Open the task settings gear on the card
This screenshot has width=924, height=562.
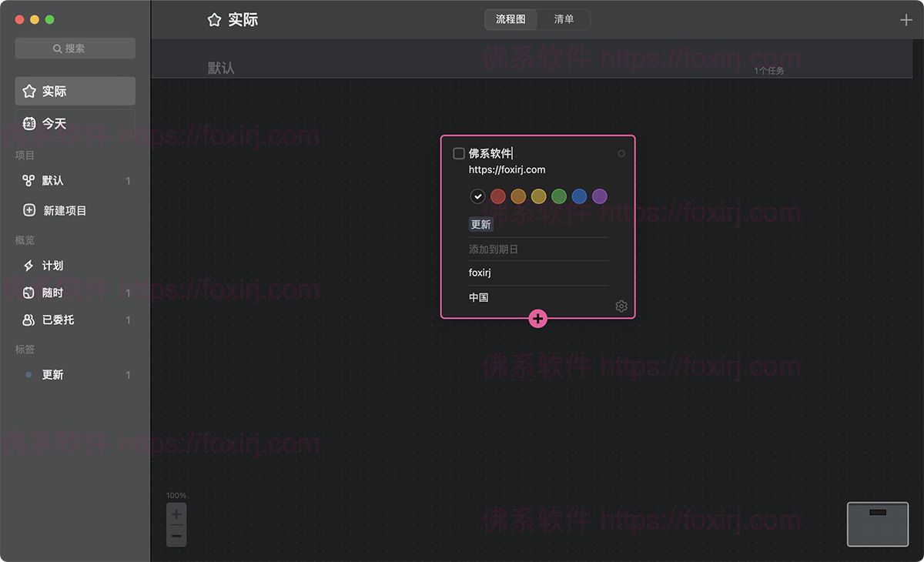pos(621,306)
